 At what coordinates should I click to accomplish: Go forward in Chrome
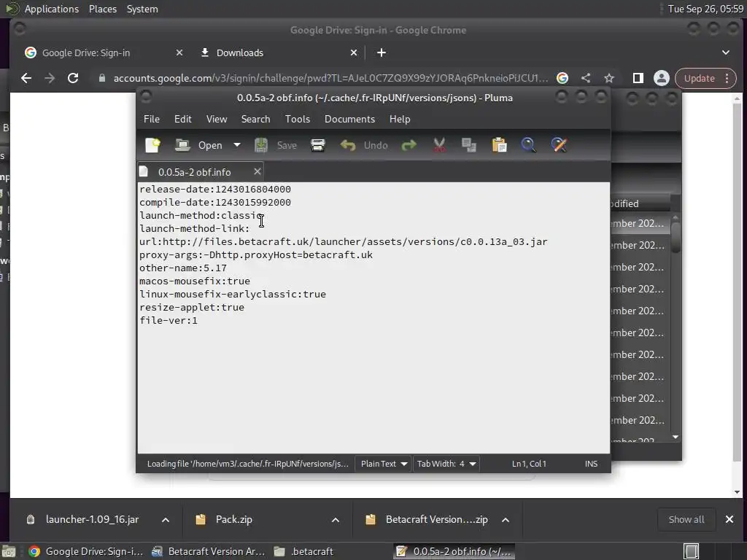coord(50,78)
